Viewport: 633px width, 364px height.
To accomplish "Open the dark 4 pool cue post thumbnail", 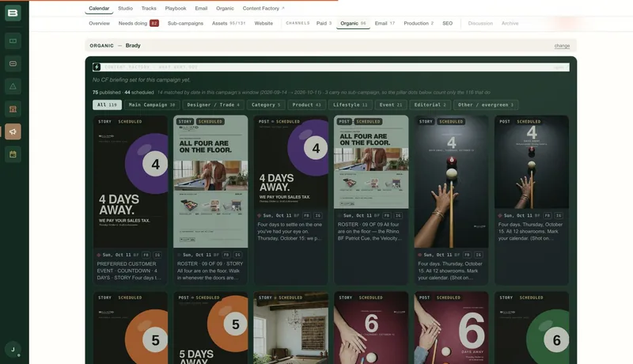I will click(x=532, y=162).
